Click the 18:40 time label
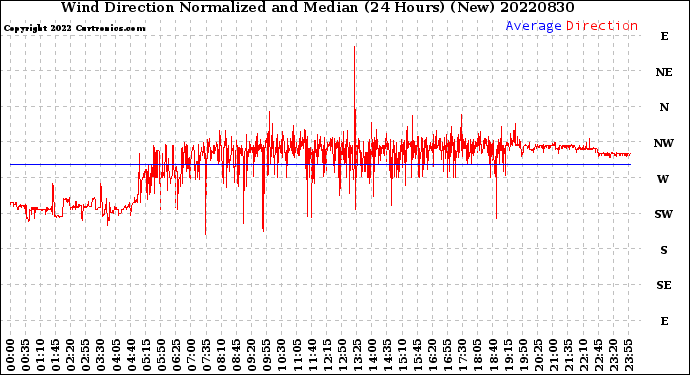This screenshot has height=375, width=690. coord(493,356)
